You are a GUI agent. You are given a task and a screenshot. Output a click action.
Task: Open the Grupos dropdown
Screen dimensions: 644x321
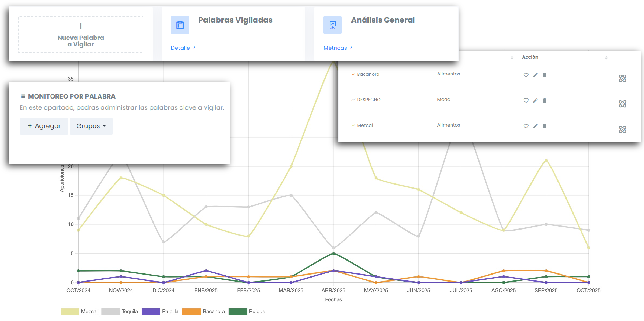(91, 126)
